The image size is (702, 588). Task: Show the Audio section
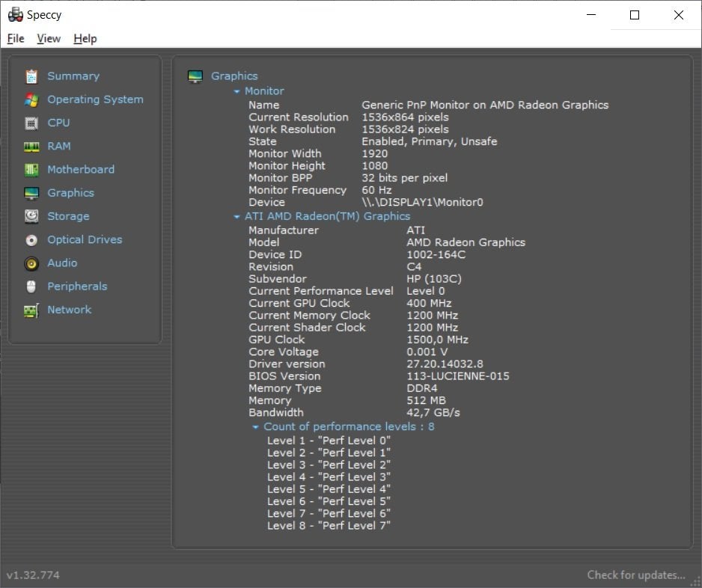coord(62,263)
